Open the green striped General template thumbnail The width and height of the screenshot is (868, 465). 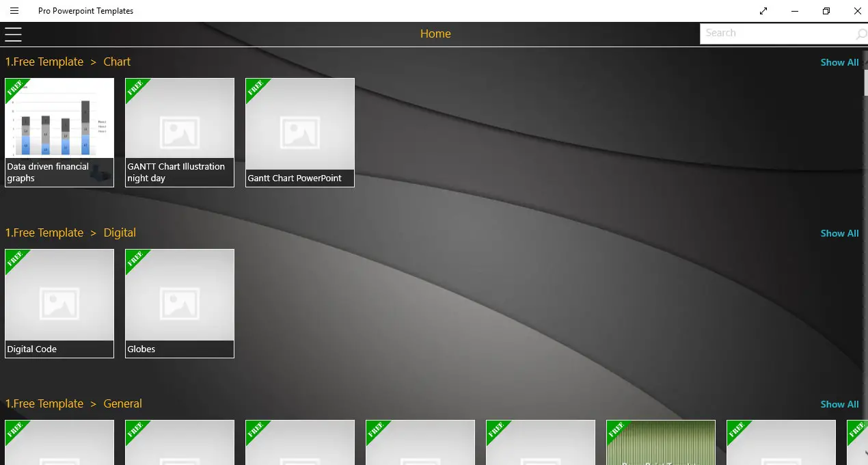coord(661,442)
